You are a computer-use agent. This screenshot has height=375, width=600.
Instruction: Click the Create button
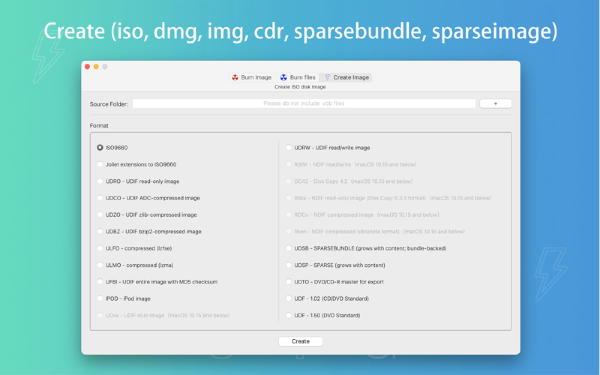click(300, 341)
